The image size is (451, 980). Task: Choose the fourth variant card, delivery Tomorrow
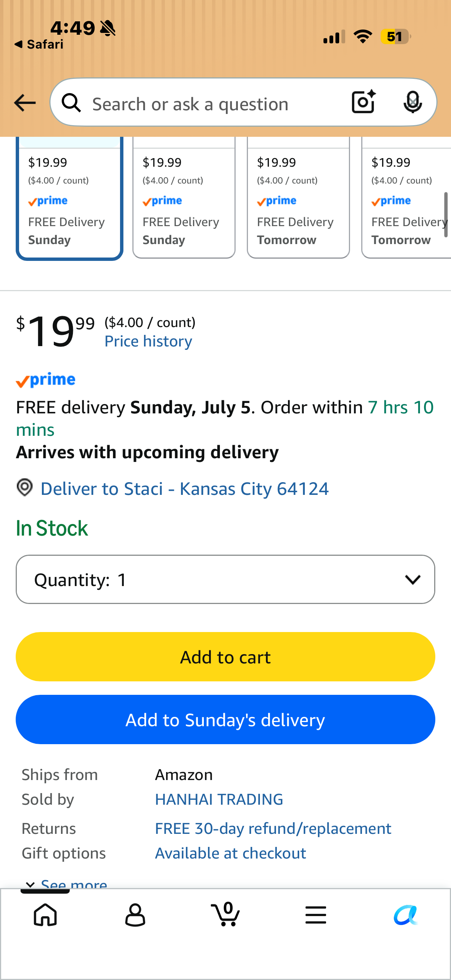(x=406, y=198)
